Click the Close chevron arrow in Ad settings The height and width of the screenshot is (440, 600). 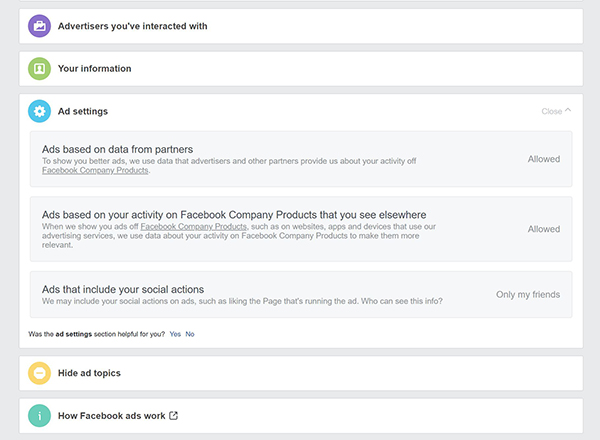[568, 110]
